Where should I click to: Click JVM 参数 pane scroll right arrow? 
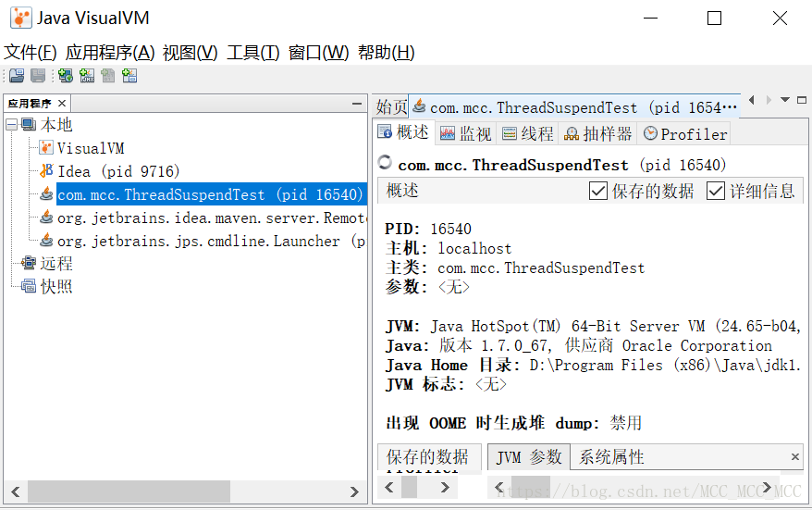coord(767,487)
